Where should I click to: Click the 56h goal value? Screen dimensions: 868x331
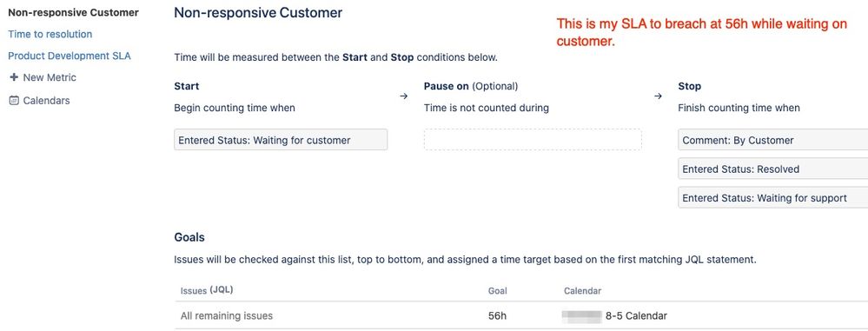tap(496, 316)
